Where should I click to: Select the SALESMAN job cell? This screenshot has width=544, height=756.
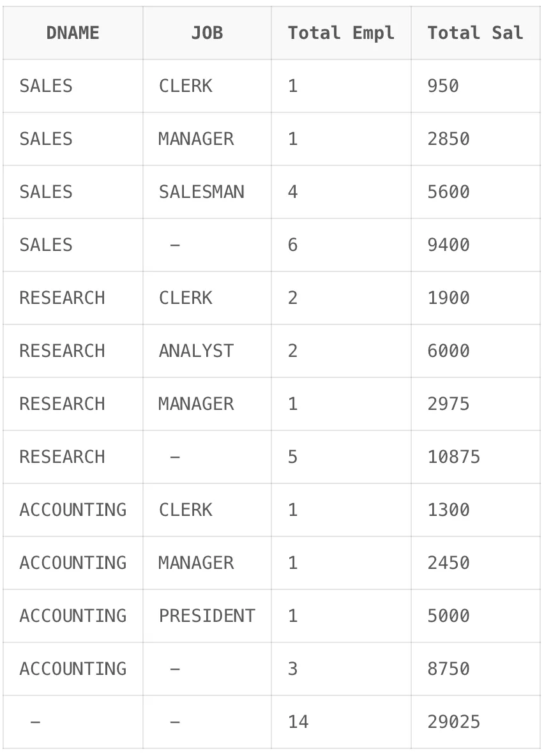[207, 192]
